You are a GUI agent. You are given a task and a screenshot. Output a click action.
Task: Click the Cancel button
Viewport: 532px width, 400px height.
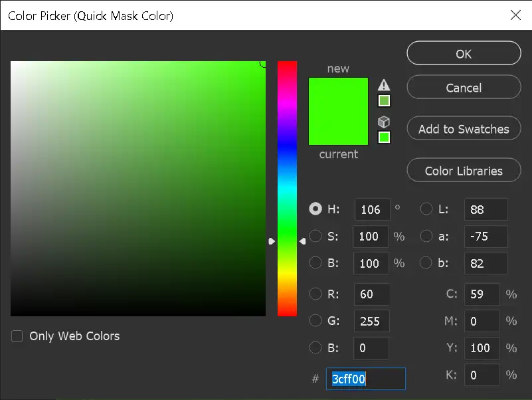point(463,87)
